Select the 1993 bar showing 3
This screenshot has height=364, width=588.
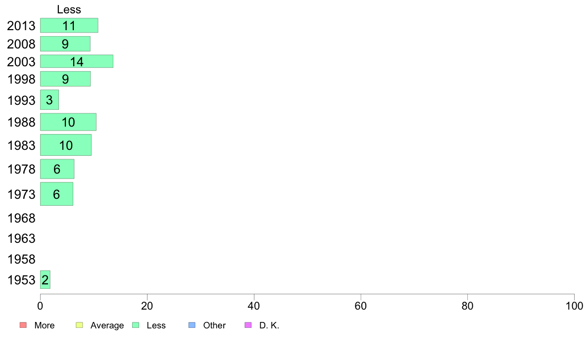(49, 100)
